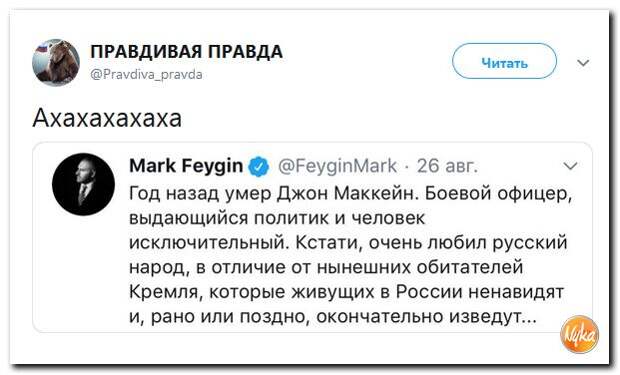The image size is (620, 375).
Task: Follow the account with Читать button
Action: tap(504, 61)
